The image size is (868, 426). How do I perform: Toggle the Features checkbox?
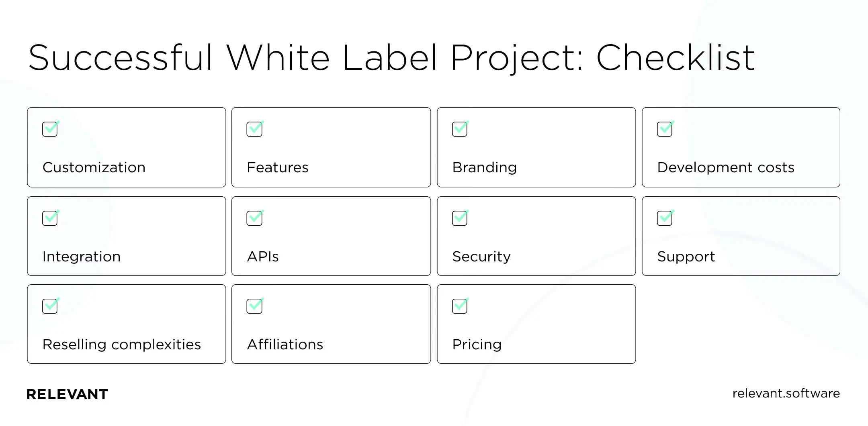coord(254,129)
